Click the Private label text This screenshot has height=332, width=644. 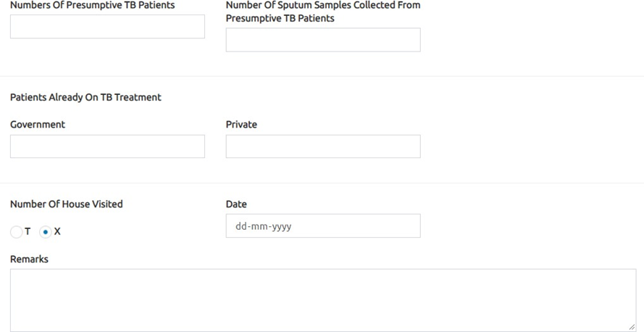241,125
